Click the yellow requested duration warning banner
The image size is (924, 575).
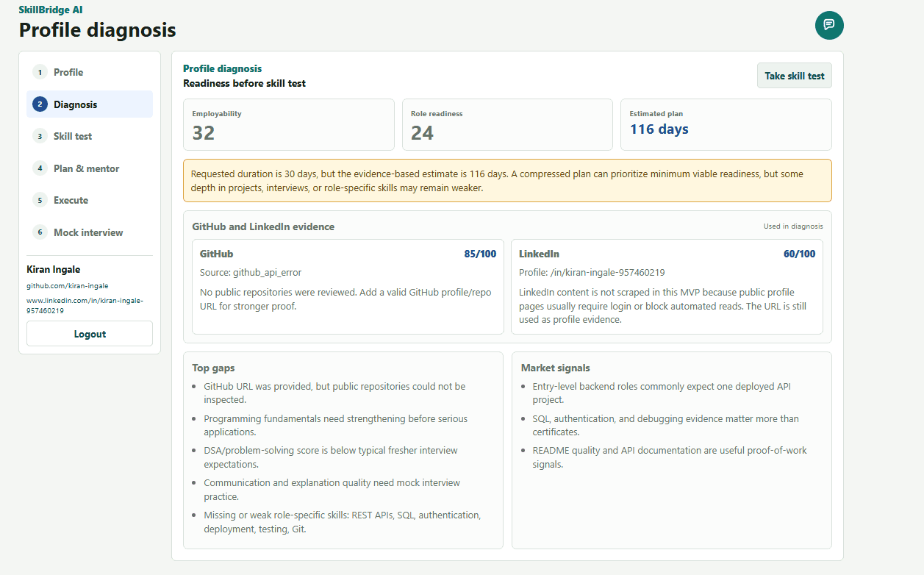click(507, 181)
